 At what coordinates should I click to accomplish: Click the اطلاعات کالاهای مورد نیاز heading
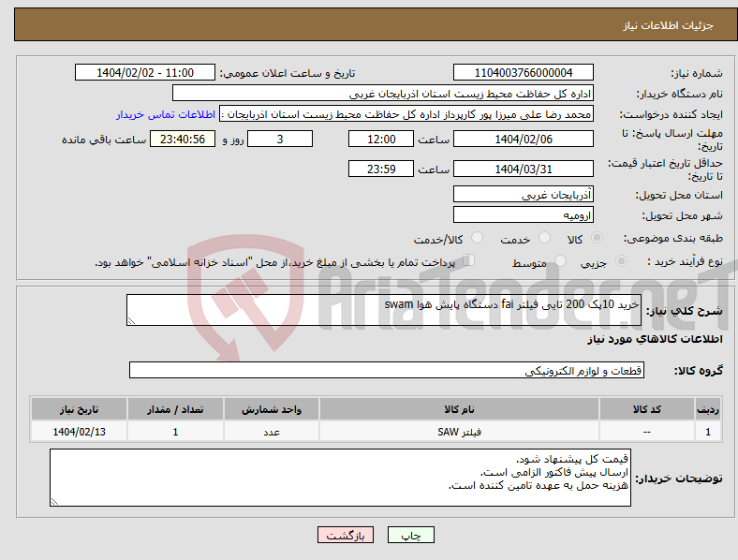click(x=655, y=339)
